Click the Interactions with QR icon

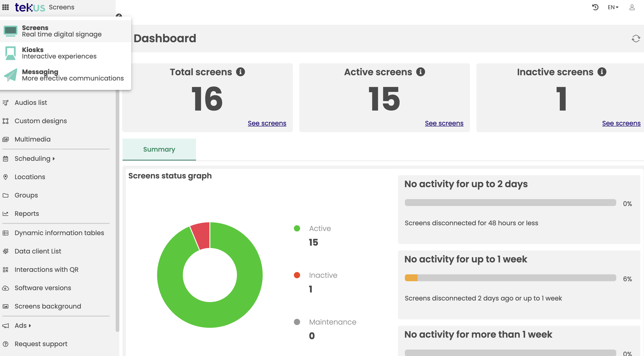click(x=6, y=270)
